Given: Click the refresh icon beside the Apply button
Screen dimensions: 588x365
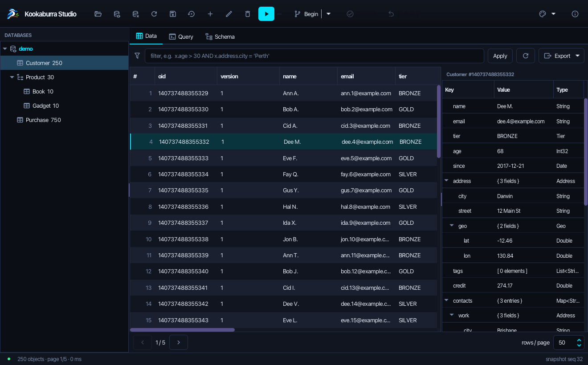Looking at the screenshot, I should pos(526,56).
